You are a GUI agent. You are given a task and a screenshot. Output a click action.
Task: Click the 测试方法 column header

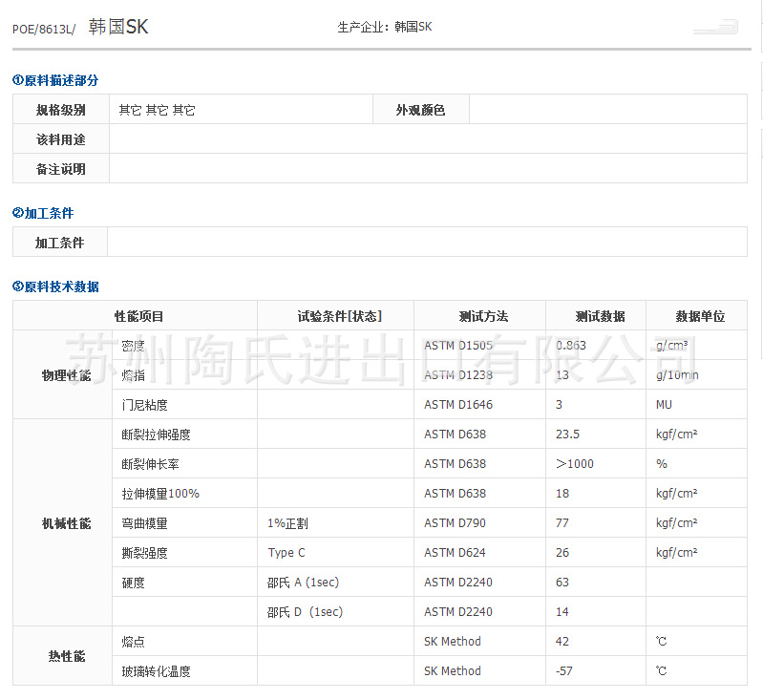479,316
